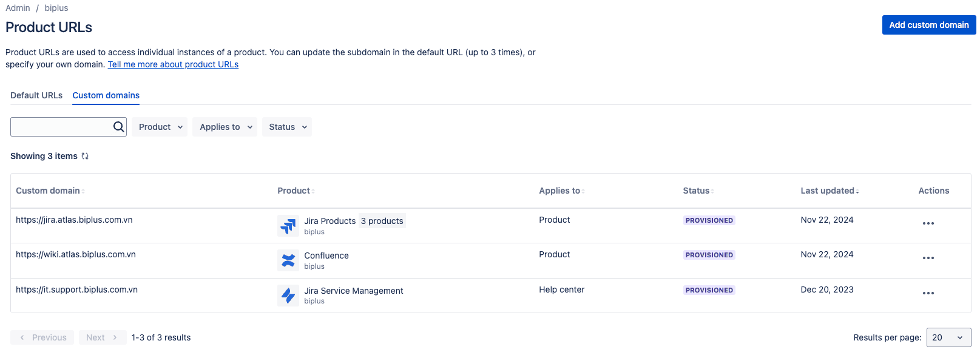
Task: Click https://jira.atlas.biplus.com.vn domain text
Action: [74, 220]
